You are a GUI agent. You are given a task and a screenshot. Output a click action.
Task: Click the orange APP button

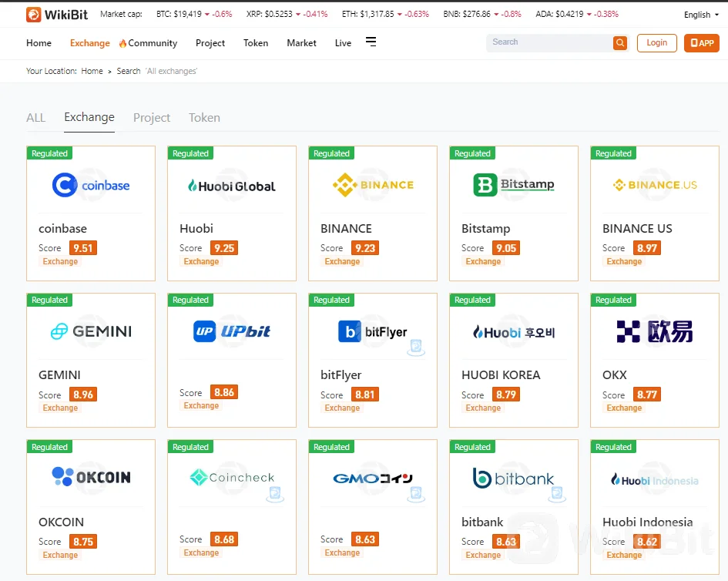pyautogui.click(x=702, y=42)
